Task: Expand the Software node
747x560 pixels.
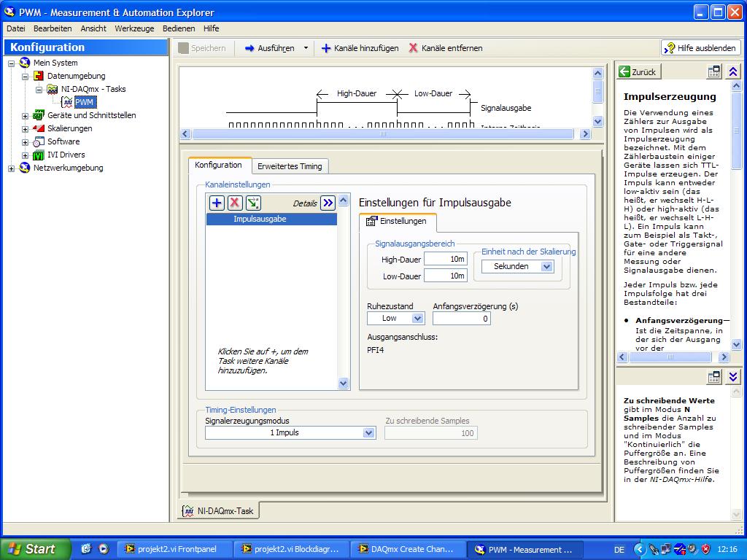Action: [26, 142]
